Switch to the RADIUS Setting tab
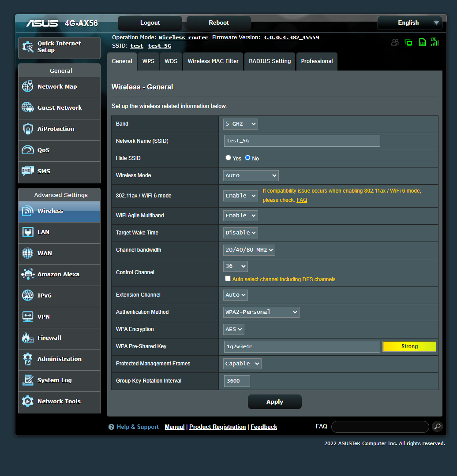 pos(270,61)
